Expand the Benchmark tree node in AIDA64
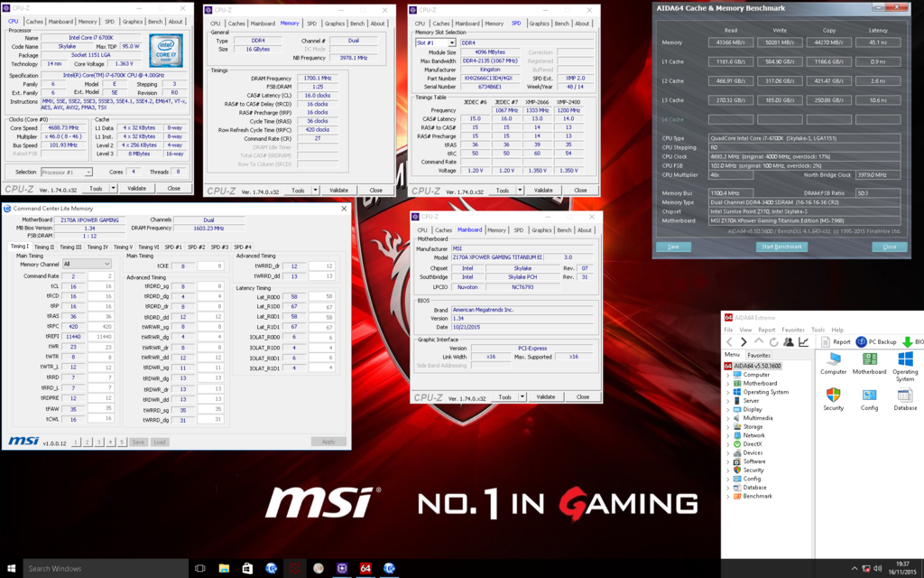The image size is (924, 578). [728, 496]
